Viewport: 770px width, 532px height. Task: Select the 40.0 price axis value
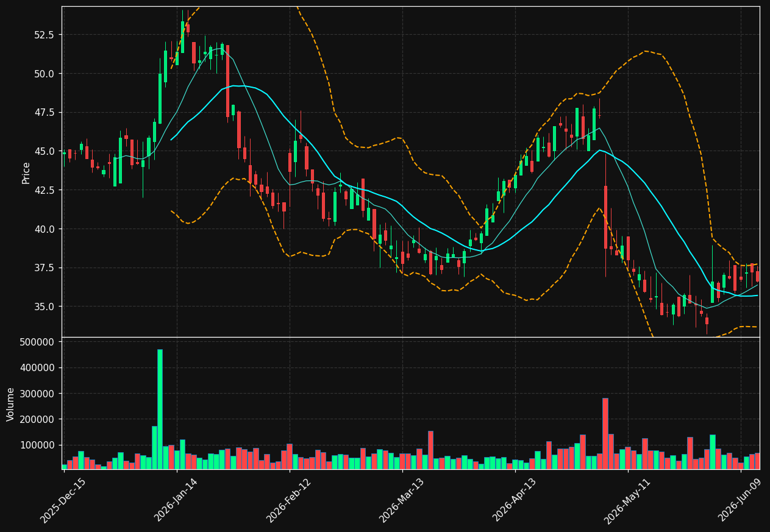[43, 229]
